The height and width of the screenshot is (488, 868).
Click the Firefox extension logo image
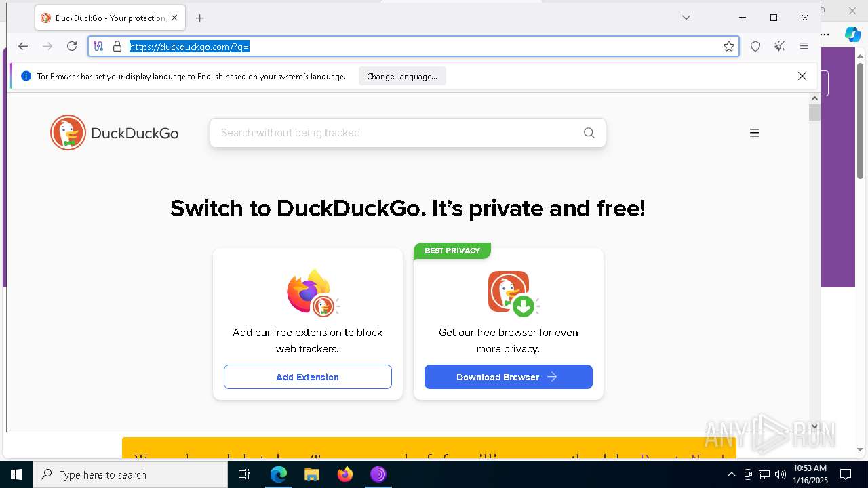312,293
